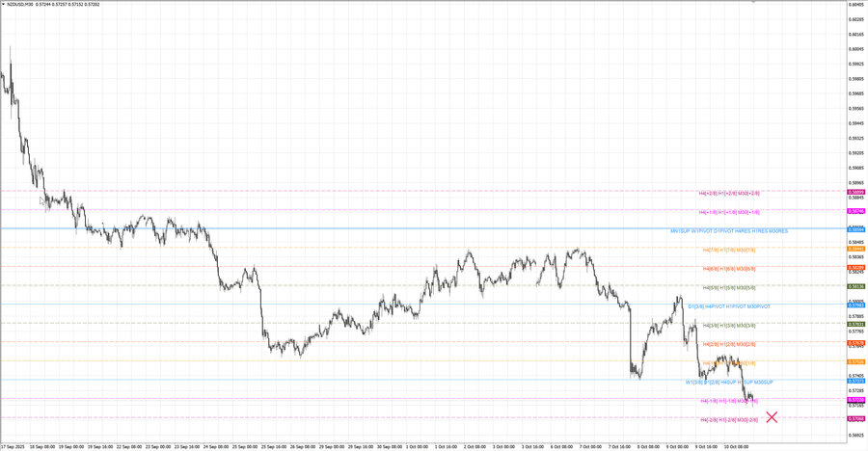Select the H4[6/8] H1[6/8] M30[6/8] level label

tap(729, 269)
